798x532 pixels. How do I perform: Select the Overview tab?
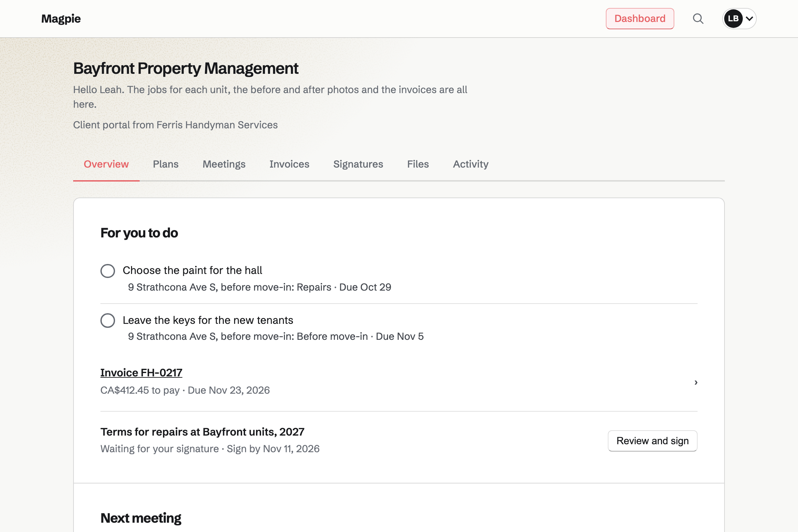point(106,164)
